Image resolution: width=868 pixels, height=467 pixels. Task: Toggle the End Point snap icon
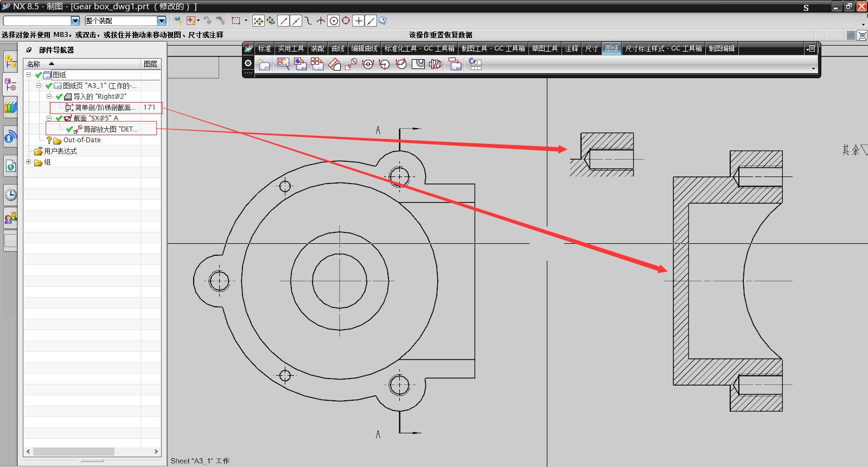[283, 21]
